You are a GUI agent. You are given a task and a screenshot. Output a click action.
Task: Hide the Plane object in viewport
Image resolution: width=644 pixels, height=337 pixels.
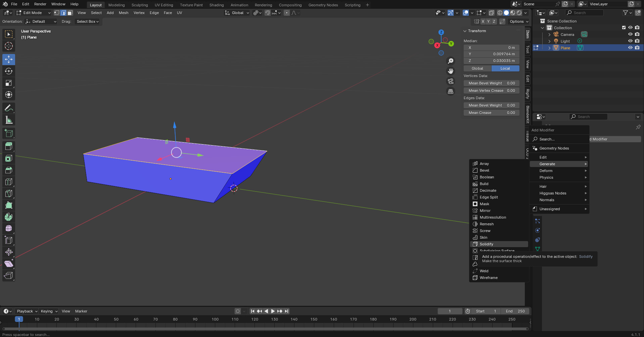click(x=630, y=48)
